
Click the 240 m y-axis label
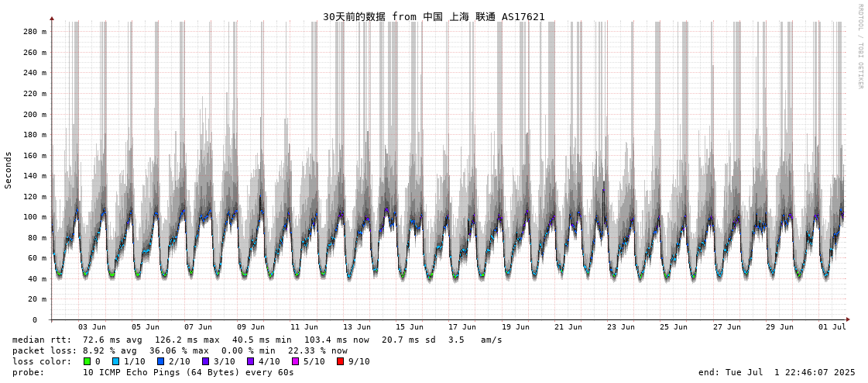(35, 73)
